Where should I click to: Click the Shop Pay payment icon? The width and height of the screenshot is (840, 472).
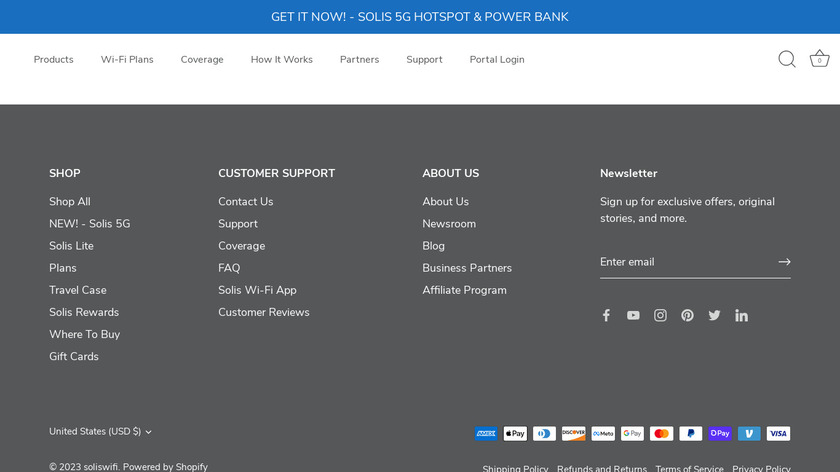pos(719,433)
